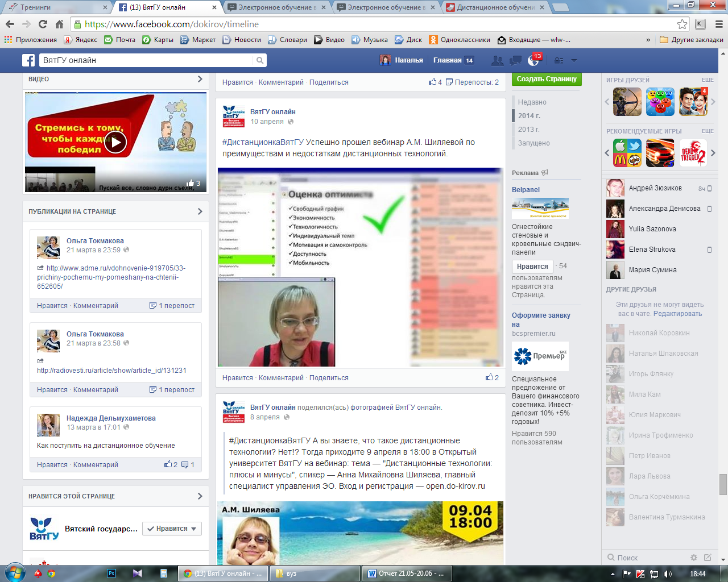This screenshot has height=582, width=728.
Task: Click new message compose icon in chat
Action: (x=708, y=558)
